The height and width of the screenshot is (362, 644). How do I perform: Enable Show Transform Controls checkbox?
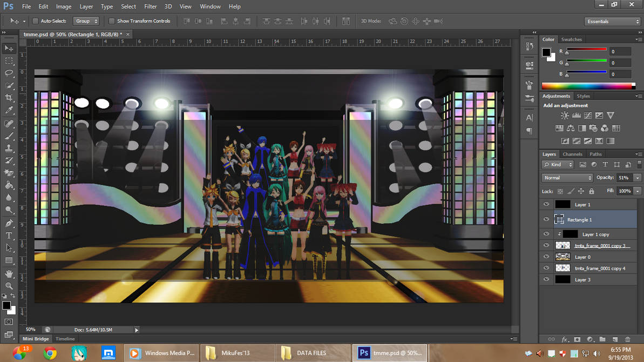(x=111, y=21)
